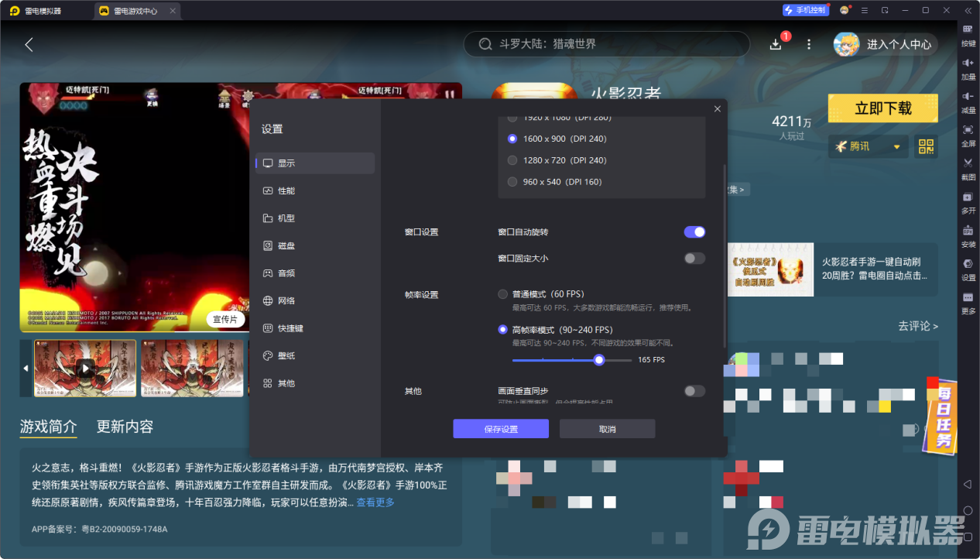Play the first video thumbnail
The height and width of the screenshot is (559, 980).
click(x=84, y=368)
